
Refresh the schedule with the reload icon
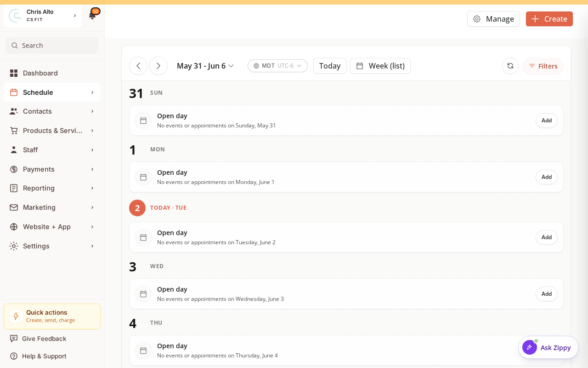[x=510, y=66]
